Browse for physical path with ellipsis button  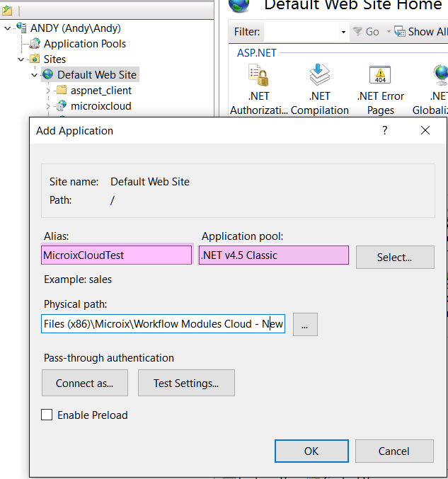coord(305,325)
